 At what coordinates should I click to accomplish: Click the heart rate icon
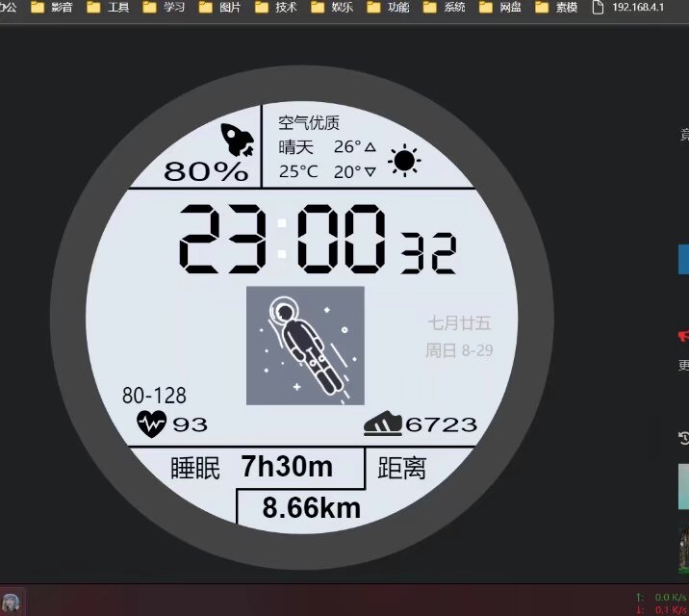(x=151, y=423)
